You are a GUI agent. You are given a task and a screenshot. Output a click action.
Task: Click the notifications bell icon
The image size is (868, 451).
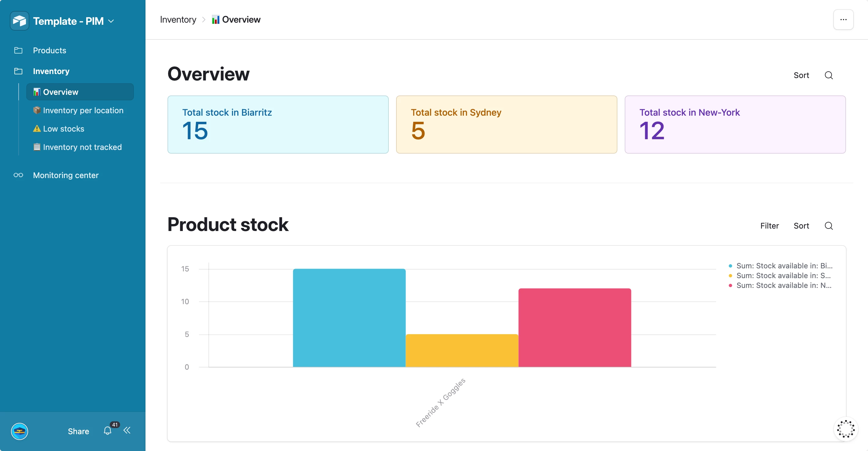point(108,431)
